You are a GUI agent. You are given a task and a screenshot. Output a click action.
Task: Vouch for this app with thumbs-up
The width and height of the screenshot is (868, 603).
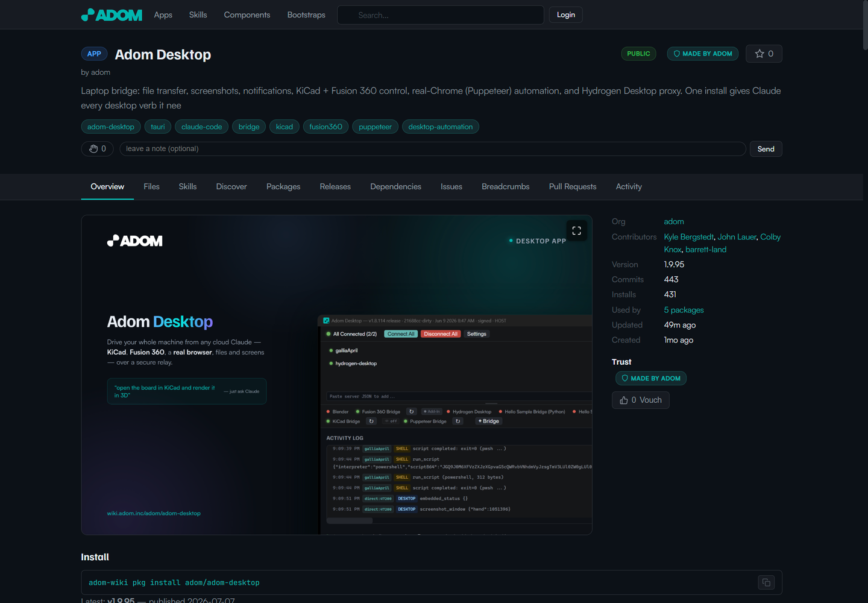640,400
